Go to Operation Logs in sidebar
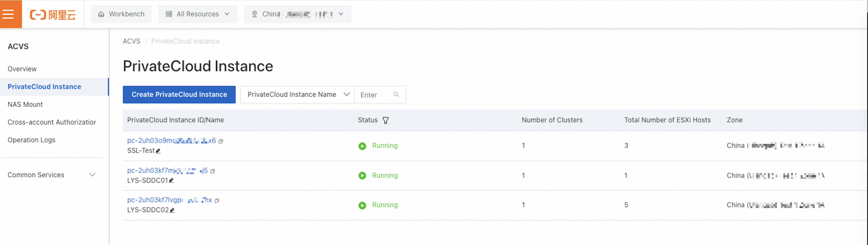868x245 pixels. [32, 140]
